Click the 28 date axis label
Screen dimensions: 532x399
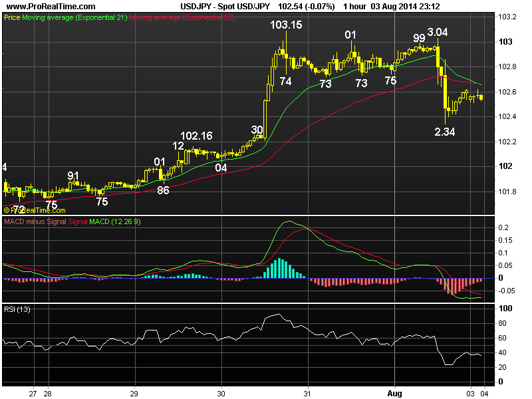pos(47,394)
